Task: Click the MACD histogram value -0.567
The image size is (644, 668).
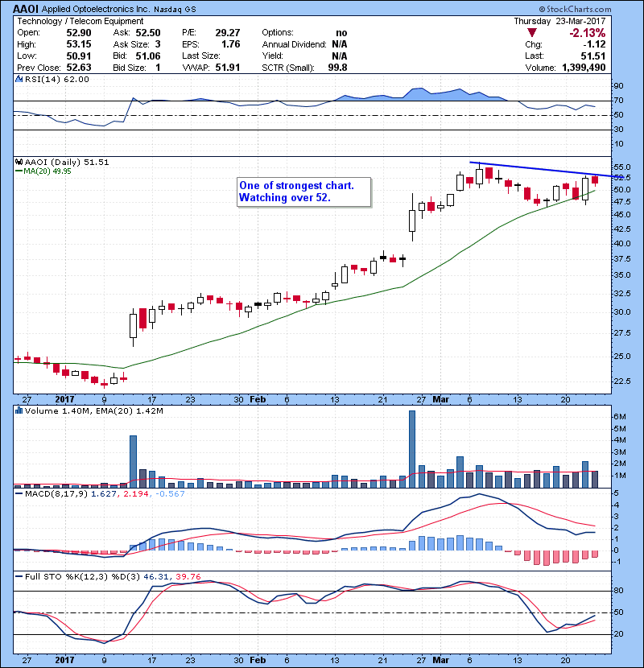Action: (170, 494)
